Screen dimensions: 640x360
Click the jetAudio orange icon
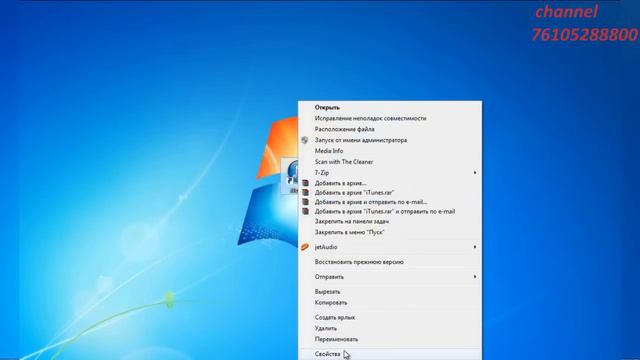tap(305, 247)
